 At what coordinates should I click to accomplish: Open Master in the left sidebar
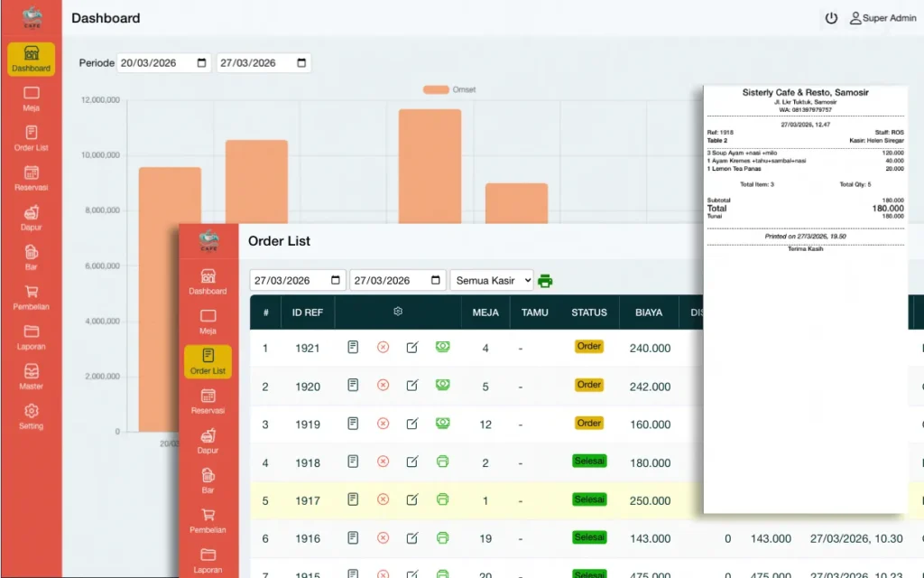pyautogui.click(x=32, y=376)
